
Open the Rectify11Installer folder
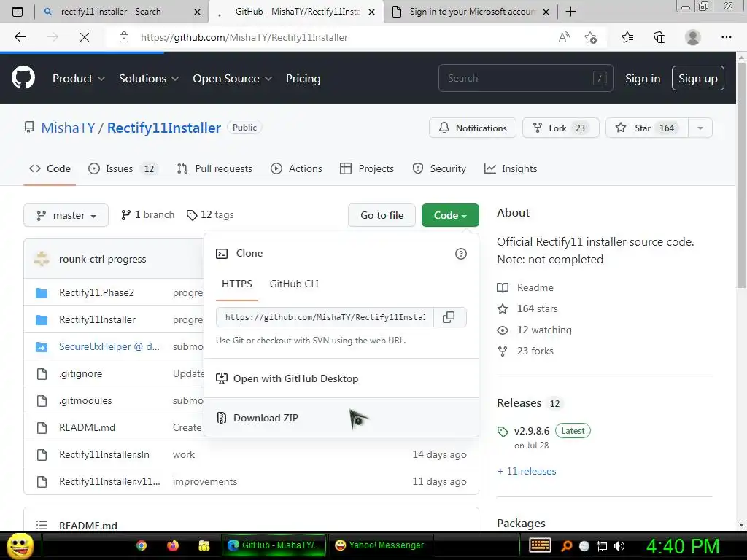tap(97, 319)
